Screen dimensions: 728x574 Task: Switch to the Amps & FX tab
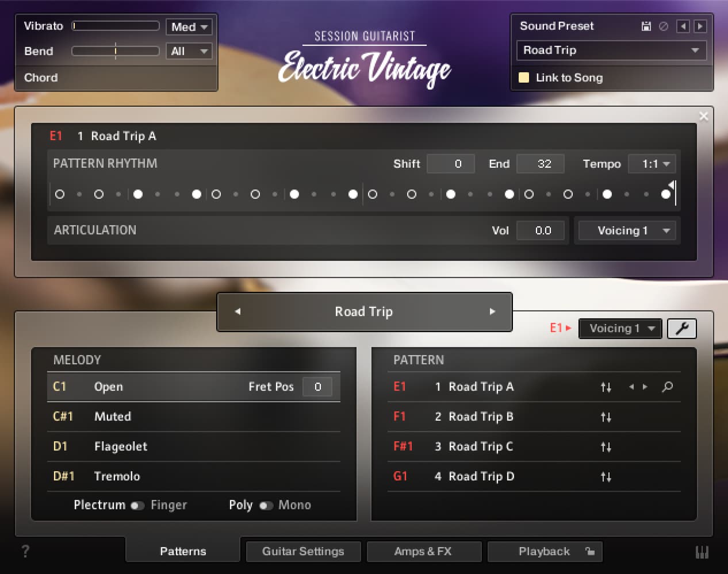[423, 551]
